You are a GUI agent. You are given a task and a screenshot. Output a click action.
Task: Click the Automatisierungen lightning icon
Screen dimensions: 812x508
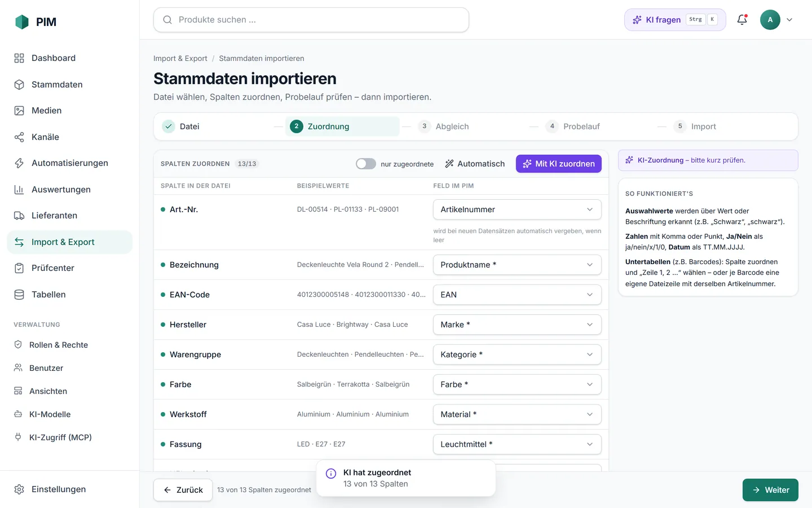tap(19, 163)
